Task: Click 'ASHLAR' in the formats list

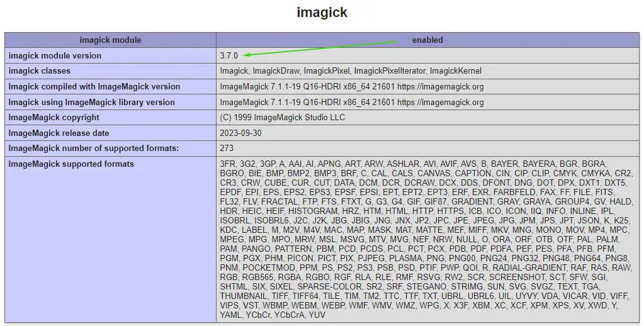Action: pyautogui.click(x=402, y=164)
